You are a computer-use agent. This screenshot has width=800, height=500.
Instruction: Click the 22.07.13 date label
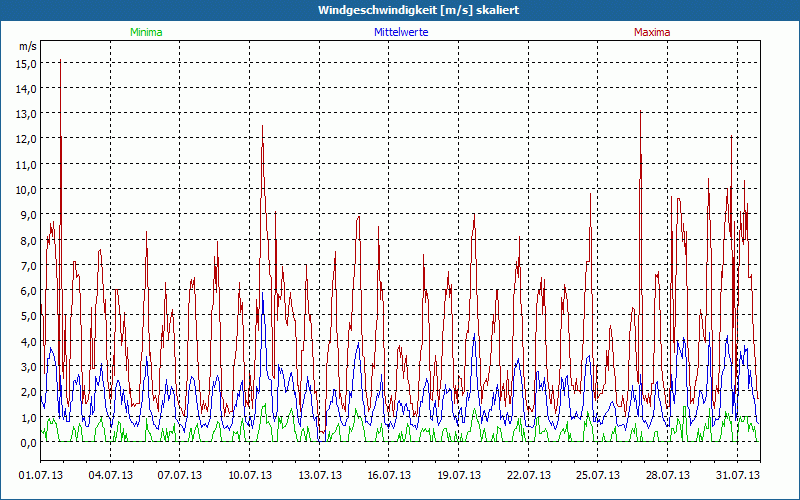coord(529,475)
